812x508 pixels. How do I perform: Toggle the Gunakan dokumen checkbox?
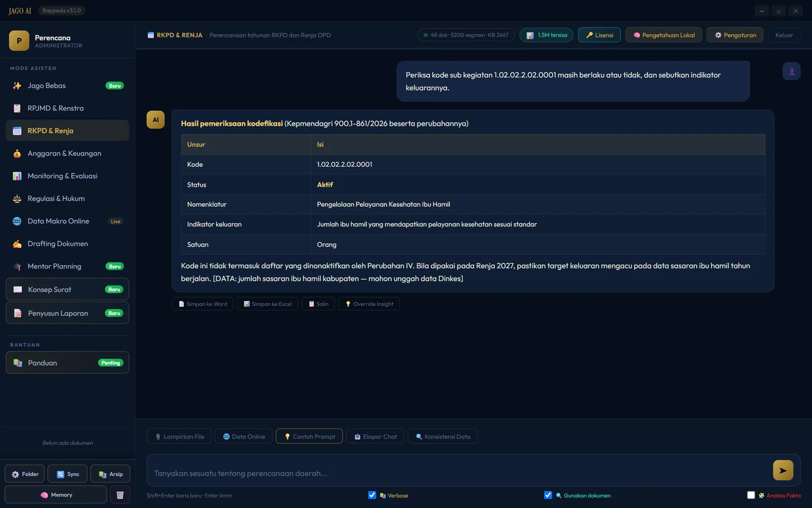click(548, 495)
